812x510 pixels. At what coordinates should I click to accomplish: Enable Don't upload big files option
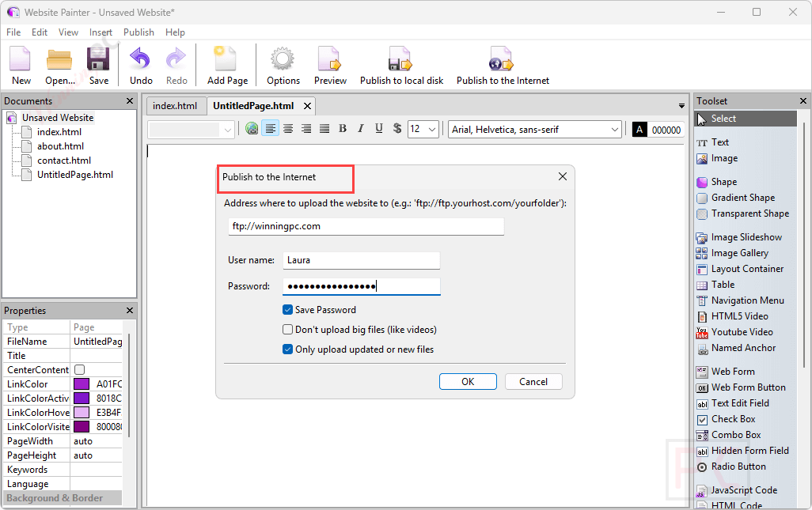[288, 330]
